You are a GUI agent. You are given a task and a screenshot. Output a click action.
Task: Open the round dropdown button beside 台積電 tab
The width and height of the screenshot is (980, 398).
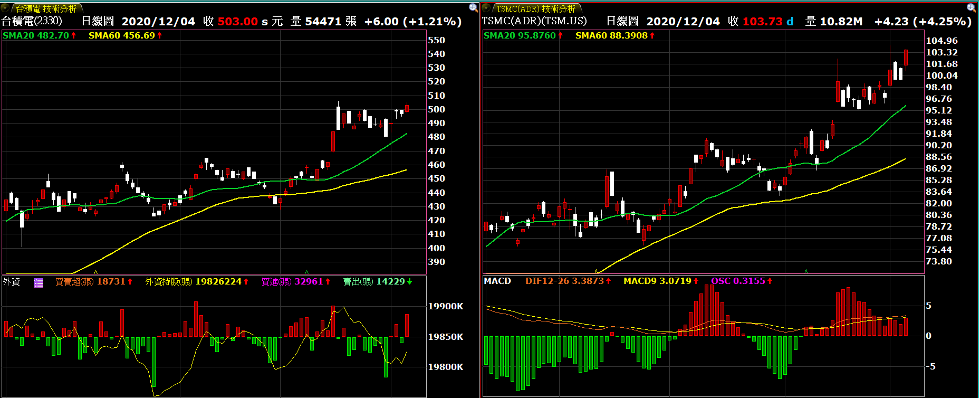point(5,8)
